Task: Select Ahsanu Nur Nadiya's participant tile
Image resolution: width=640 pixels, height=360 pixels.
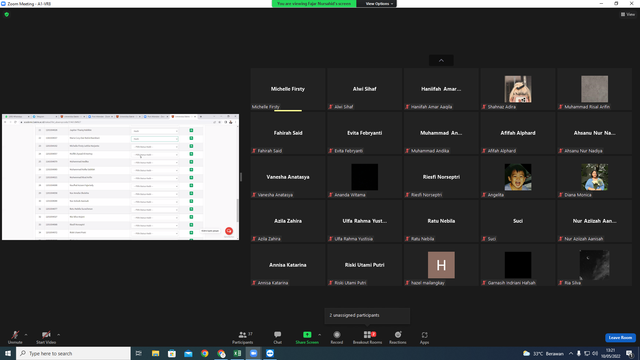Action: (595, 133)
